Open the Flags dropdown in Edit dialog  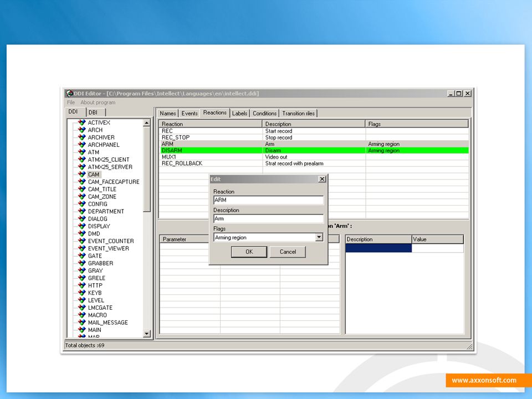click(319, 237)
